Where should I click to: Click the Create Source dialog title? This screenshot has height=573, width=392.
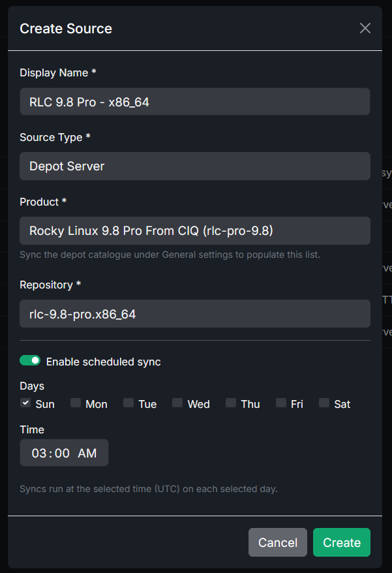(x=66, y=29)
